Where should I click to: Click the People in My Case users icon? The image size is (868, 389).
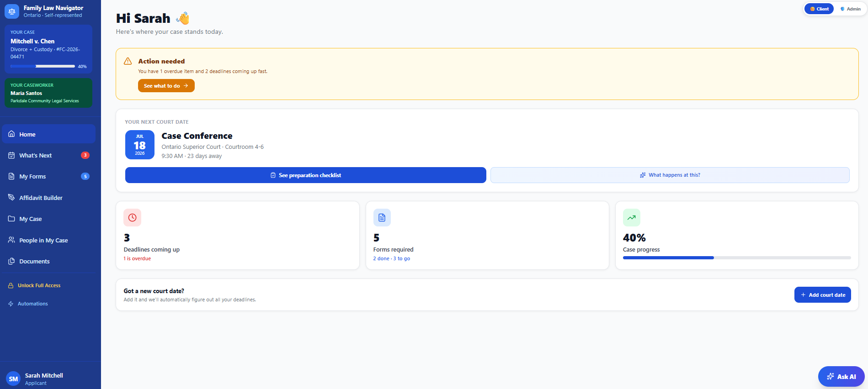tap(11, 240)
